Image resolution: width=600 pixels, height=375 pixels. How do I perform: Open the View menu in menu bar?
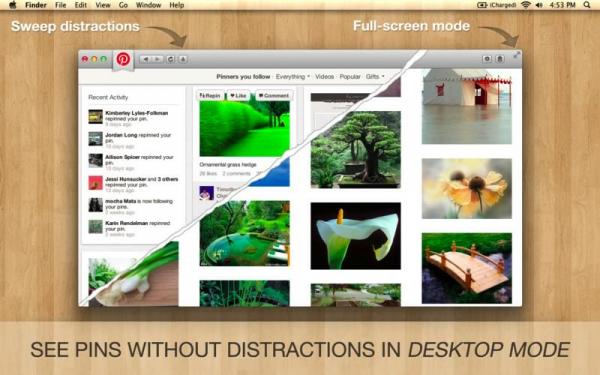pos(103,5)
